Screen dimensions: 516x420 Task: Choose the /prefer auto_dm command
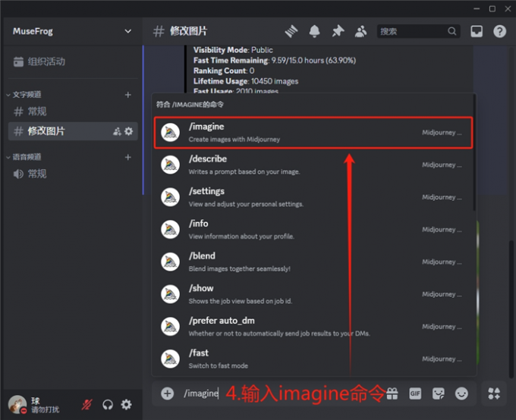tap(313, 326)
